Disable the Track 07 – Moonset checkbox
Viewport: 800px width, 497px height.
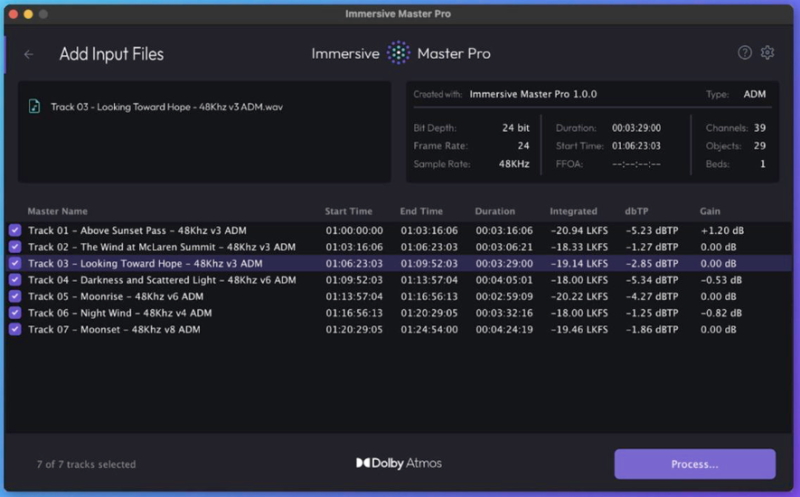point(15,329)
